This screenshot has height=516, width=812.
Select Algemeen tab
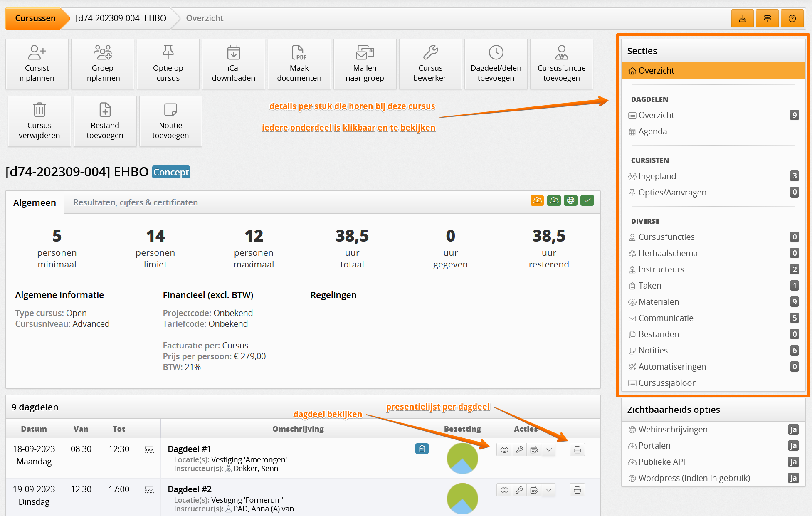35,202
